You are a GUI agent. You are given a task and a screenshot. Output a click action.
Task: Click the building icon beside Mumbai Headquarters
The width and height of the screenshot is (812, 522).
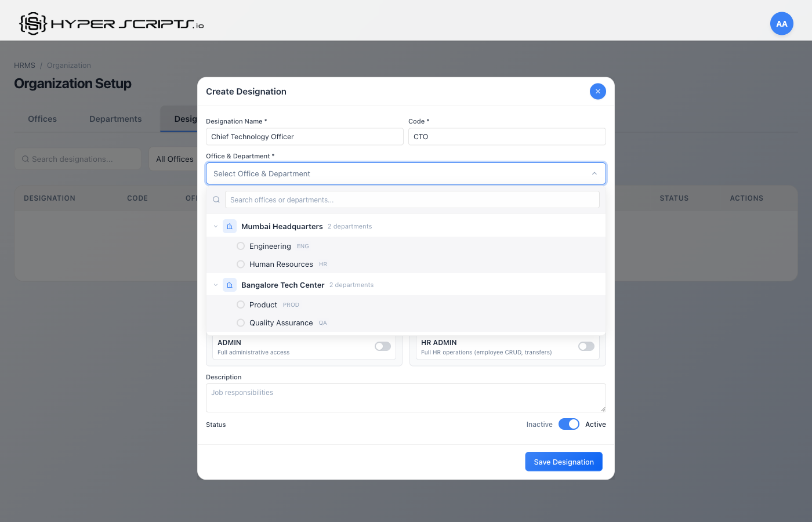pos(229,226)
